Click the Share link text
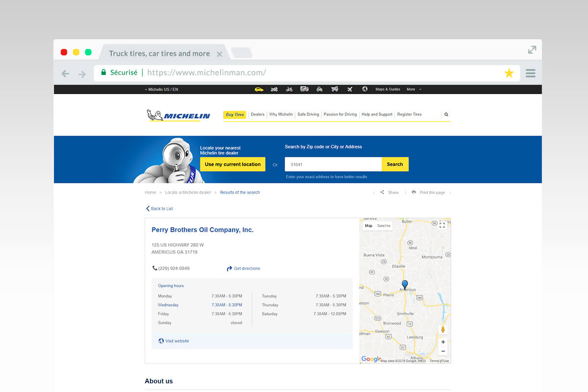Viewport: 588px width, 392px height. coord(393,193)
